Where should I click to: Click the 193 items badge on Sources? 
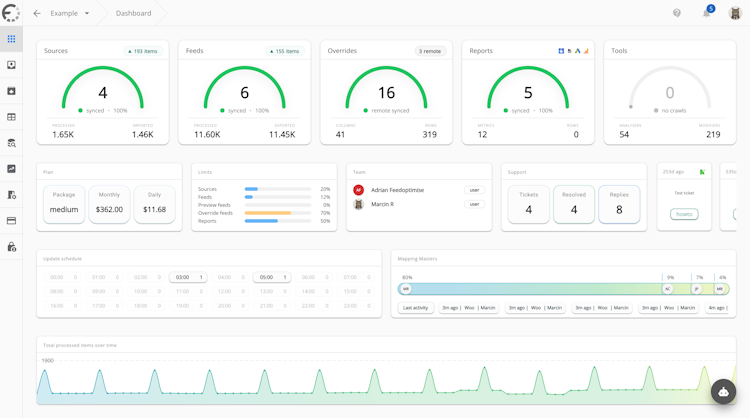point(143,51)
